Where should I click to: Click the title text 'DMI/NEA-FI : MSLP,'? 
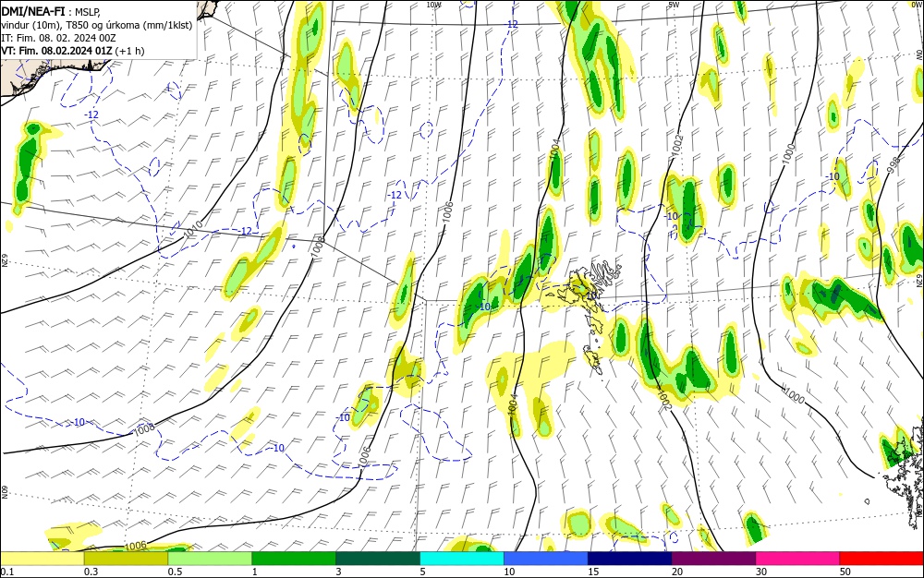tap(51, 12)
